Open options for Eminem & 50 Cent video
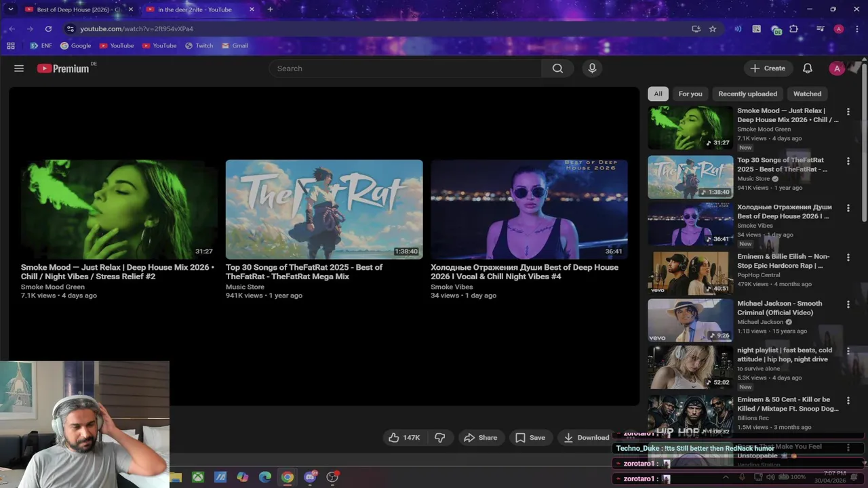Screen dimensions: 868x488 point(848,400)
